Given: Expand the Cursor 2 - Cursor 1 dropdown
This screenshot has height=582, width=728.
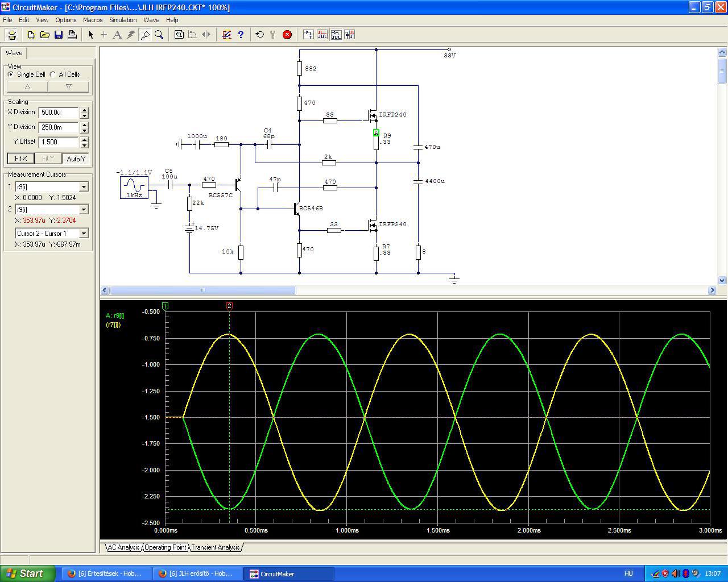Looking at the screenshot, I should 84,234.
